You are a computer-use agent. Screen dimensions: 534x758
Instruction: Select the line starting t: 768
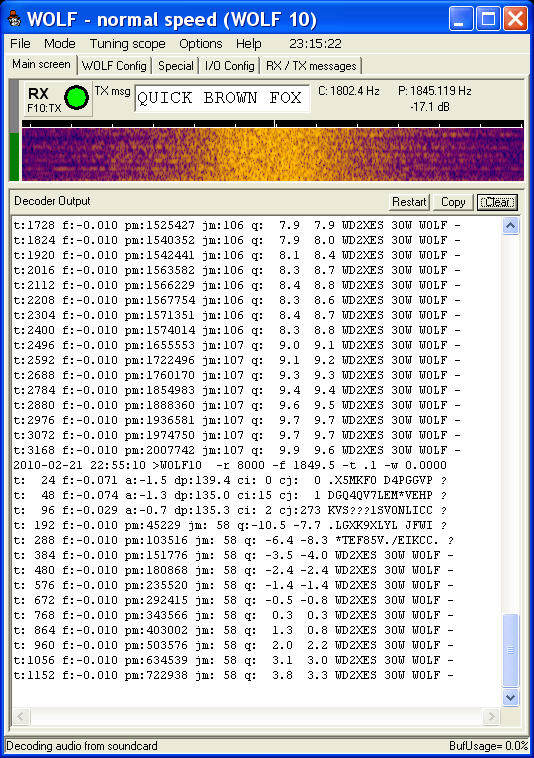pyautogui.click(x=233, y=615)
